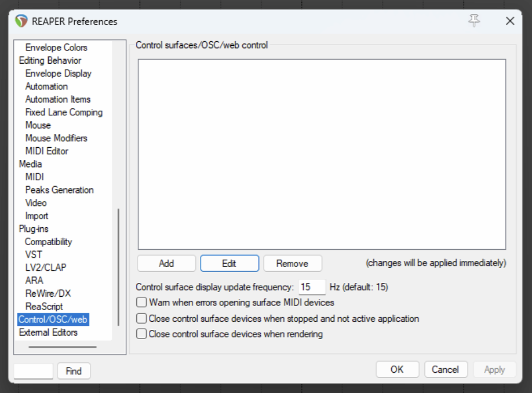Click the empty control surfaces list box
This screenshot has height=393, width=532.
pyautogui.click(x=322, y=154)
